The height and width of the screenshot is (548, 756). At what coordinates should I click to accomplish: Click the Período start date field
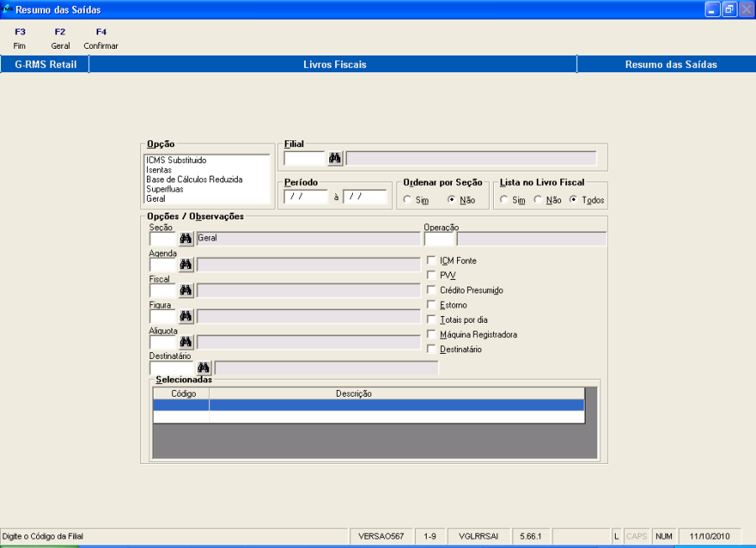point(305,197)
